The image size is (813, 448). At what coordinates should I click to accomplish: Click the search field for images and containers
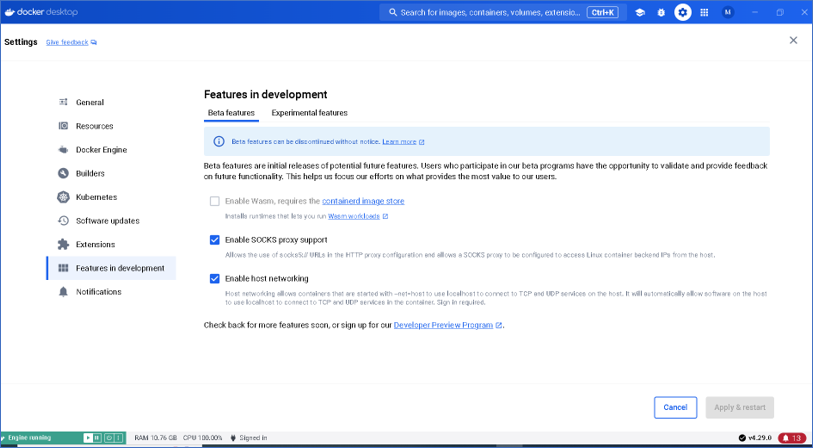(503, 12)
